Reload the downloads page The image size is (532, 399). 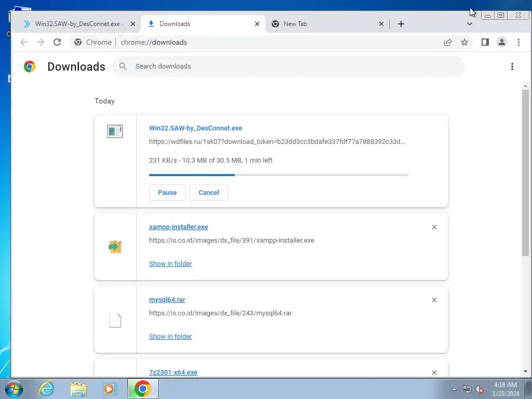(57, 42)
